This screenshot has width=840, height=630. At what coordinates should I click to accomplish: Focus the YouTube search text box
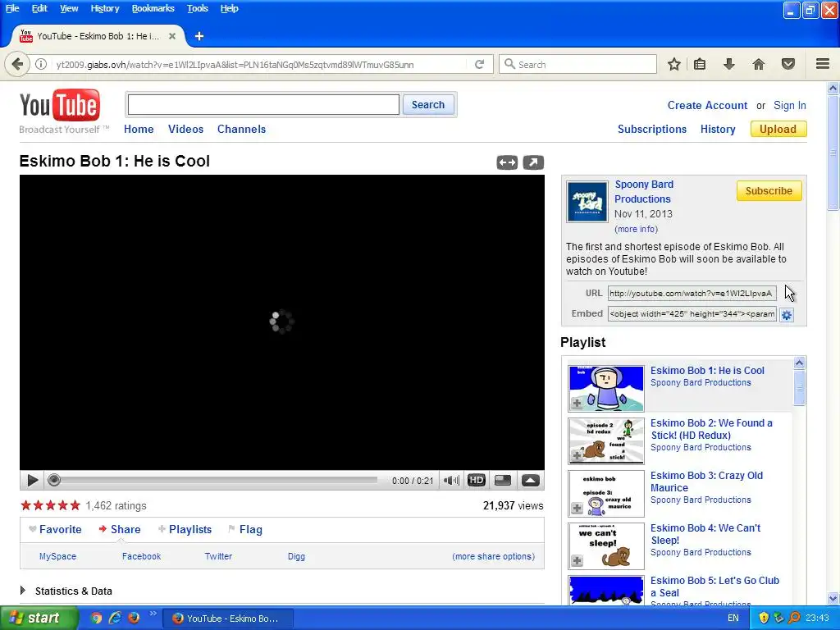(x=263, y=104)
